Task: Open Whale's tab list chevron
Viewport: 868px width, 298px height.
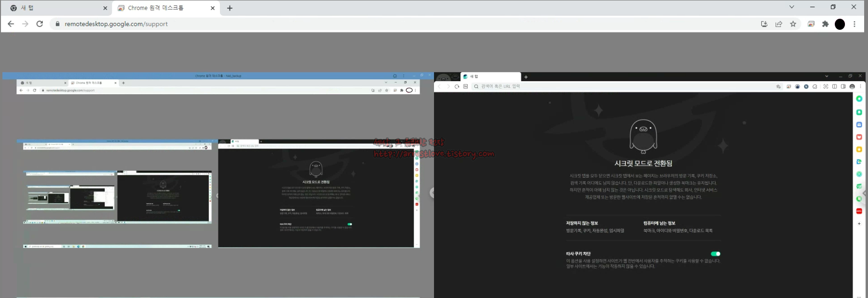Action: click(x=827, y=76)
